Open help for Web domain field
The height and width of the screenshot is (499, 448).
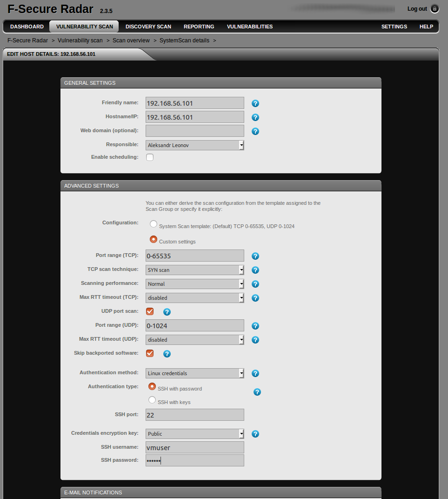pos(255,131)
